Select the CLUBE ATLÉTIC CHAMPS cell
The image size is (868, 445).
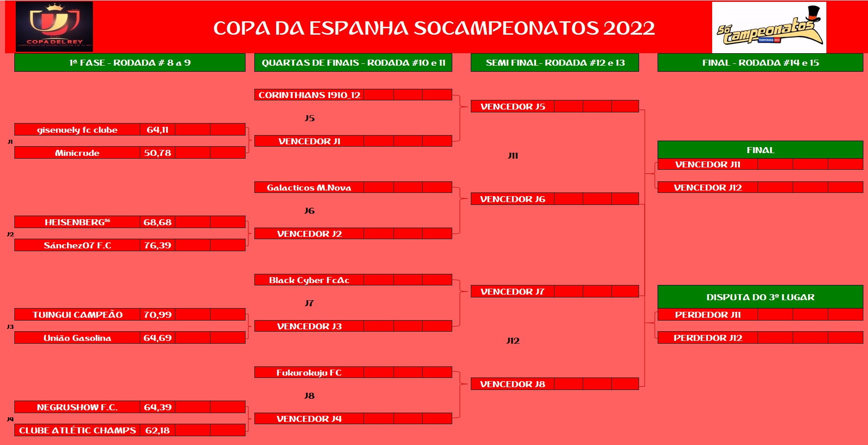(x=77, y=430)
